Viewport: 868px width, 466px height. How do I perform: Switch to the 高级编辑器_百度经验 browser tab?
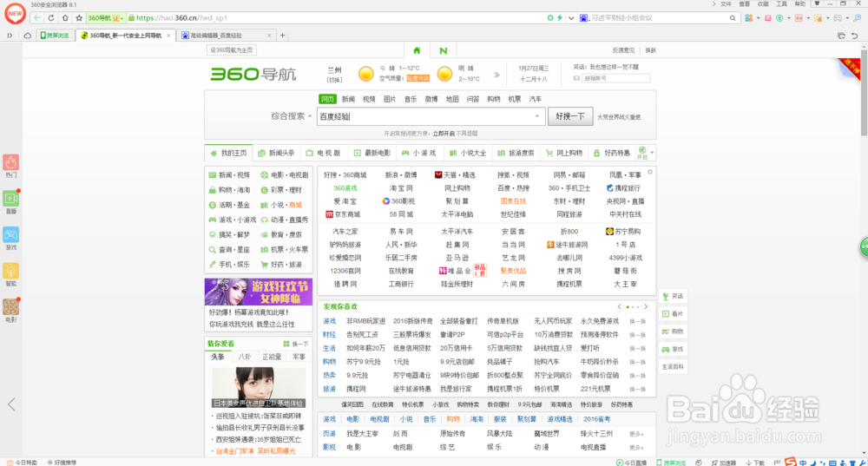pyautogui.click(x=227, y=36)
